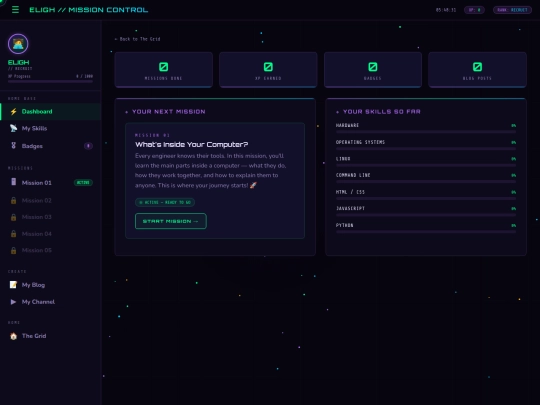
Task: Open Dashboard in the sidebar
Action: point(51,112)
